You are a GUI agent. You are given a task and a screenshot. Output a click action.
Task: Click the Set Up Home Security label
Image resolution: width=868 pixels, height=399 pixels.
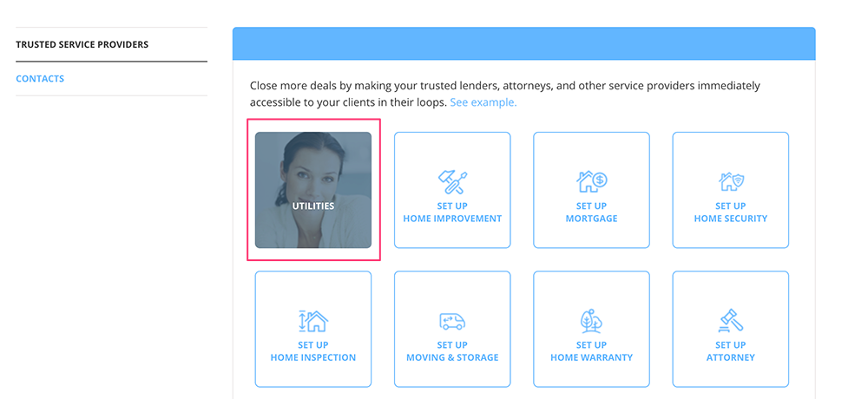pyautogui.click(x=731, y=212)
